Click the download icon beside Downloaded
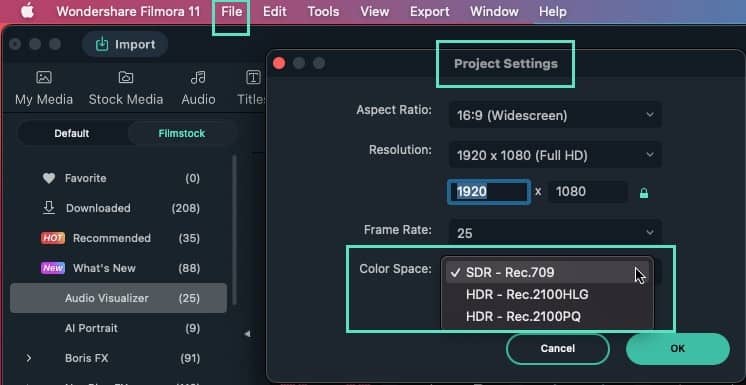 coord(49,208)
